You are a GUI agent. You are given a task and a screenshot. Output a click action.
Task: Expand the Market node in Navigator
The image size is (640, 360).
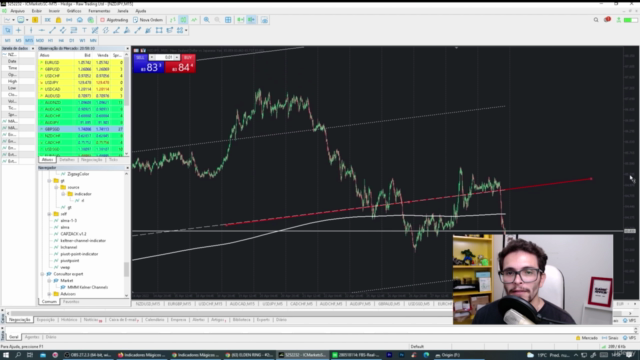point(49,281)
